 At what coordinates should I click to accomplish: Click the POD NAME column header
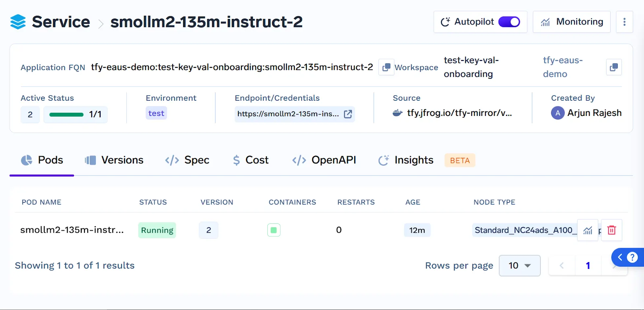tap(41, 202)
